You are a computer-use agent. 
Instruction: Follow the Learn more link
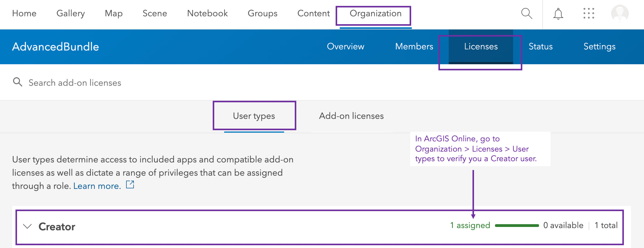97,186
